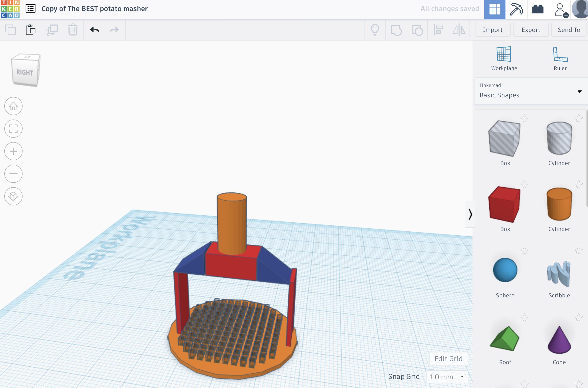Click the Duplicate and repeat icon
Image resolution: width=588 pixels, height=388 pixels.
pyautogui.click(x=52, y=30)
